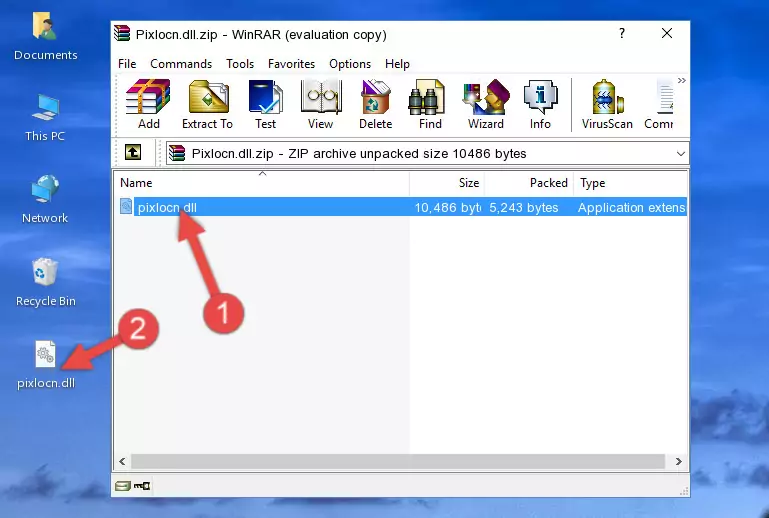Click the pixlocn.dll file icon in list

point(126,207)
